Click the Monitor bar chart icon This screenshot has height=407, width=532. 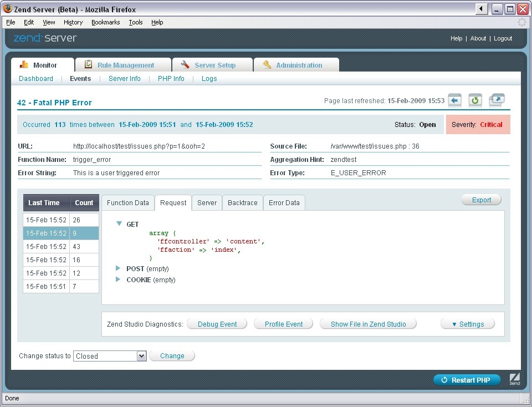pyautogui.click(x=24, y=64)
